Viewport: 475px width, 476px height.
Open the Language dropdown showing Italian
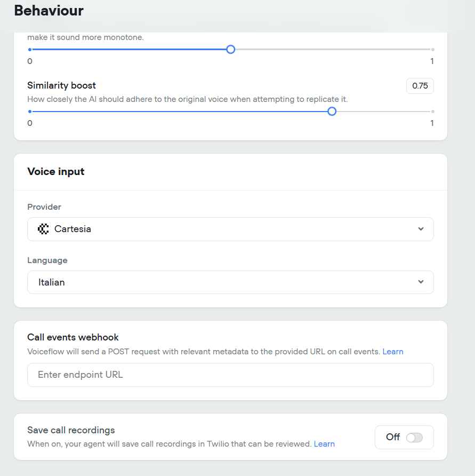click(x=230, y=282)
